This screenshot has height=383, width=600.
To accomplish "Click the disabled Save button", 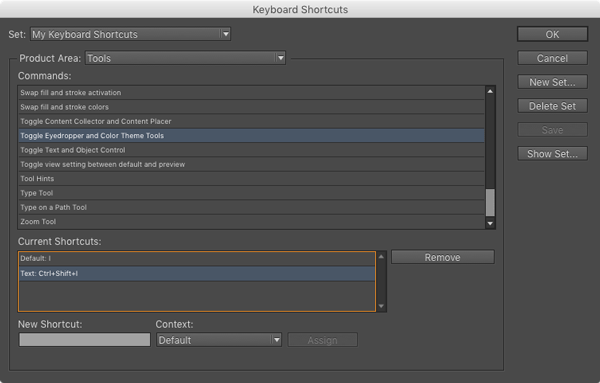I will (552, 130).
